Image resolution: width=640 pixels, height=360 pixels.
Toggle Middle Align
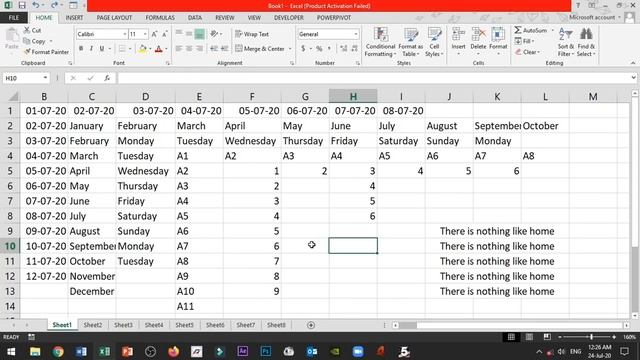pyautogui.click(x=189, y=34)
